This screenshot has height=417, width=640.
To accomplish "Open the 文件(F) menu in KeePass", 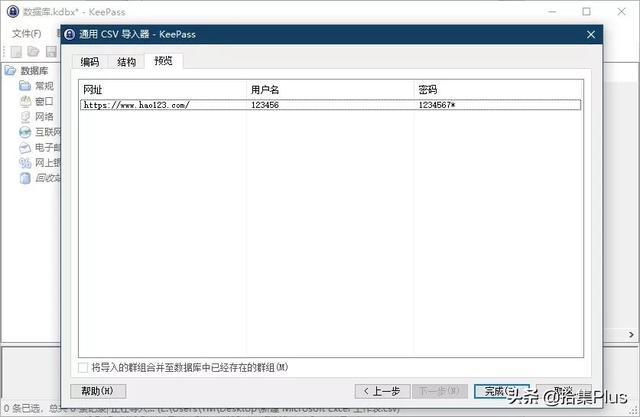I will pos(27,33).
